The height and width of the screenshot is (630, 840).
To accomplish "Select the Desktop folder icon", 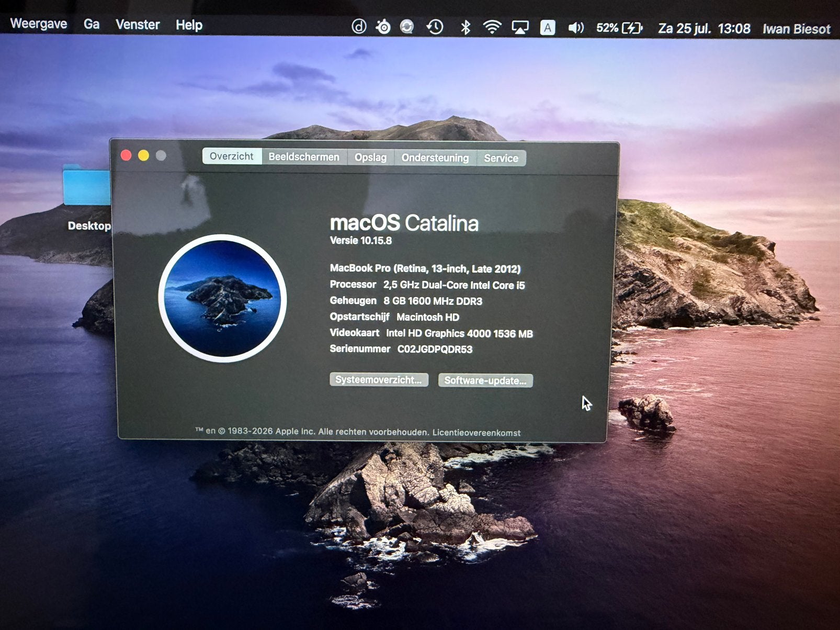I will point(87,185).
